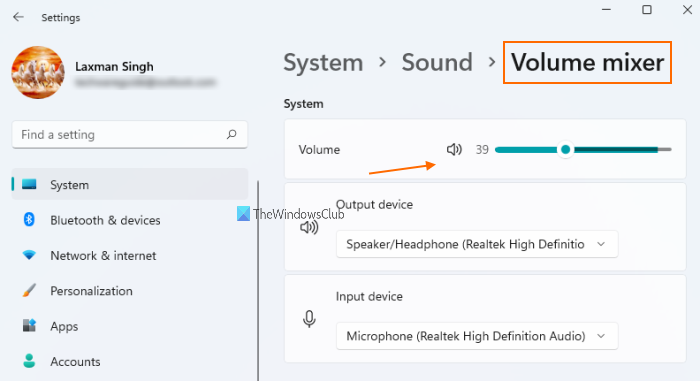Go back using the Settings back arrow
The height and width of the screenshot is (381, 700).
coord(18,17)
